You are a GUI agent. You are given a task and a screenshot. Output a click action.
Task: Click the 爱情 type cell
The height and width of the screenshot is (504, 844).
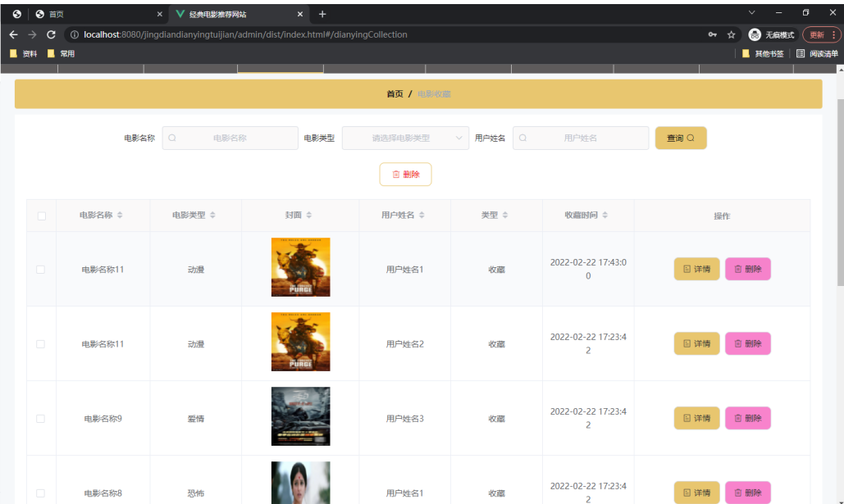(196, 419)
